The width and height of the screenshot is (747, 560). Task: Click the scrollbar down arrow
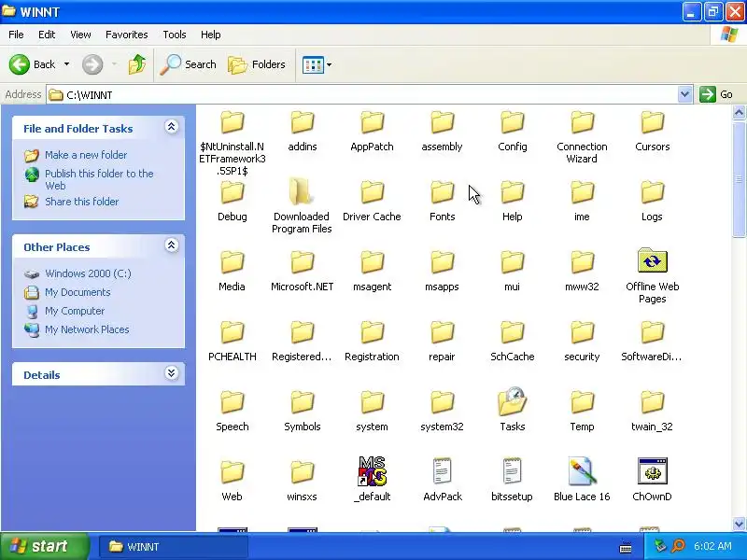coord(739,524)
